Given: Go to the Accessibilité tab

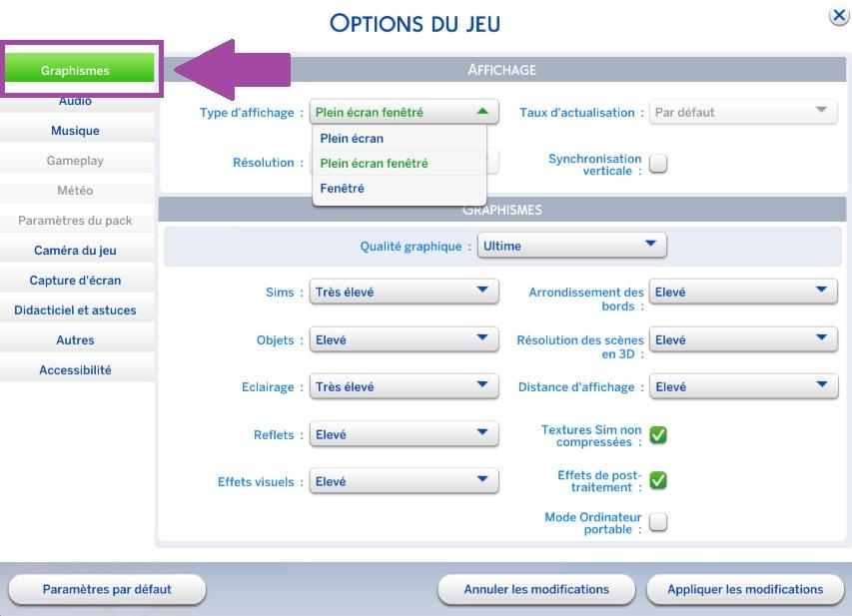Looking at the screenshot, I should (76, 370).
